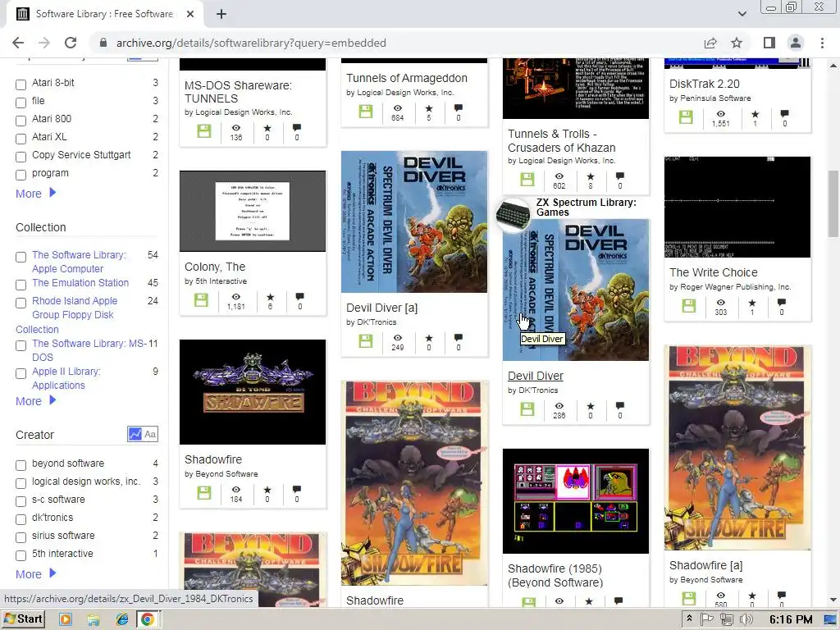Screen dimensions: 840x630
Task: Switch Creator filter to Aa text view
Action: pyautogui.click(x=151, y=434)
